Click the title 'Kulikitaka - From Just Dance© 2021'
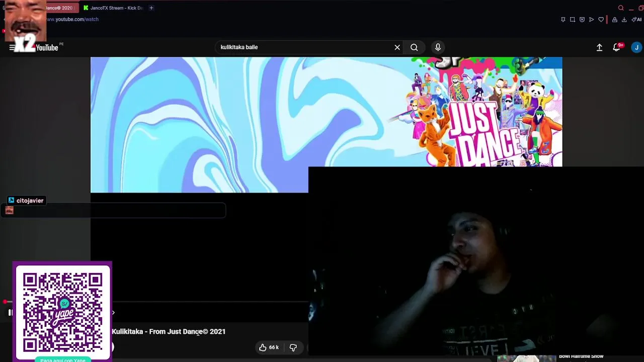This screenshot has width=644, height=362. pyautogui.click(x=169, y=331)
